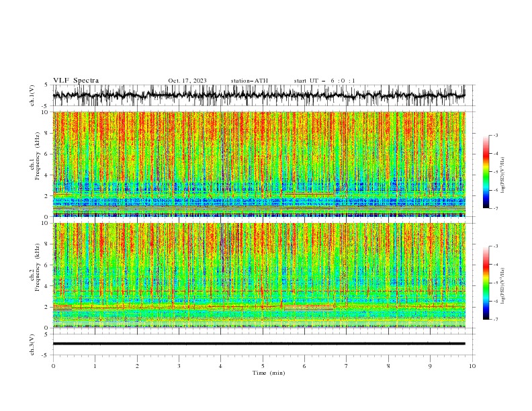The image size is (532, 411).
Task: Click the ch.3 flat voltage trace
Action: pos(259,344)
